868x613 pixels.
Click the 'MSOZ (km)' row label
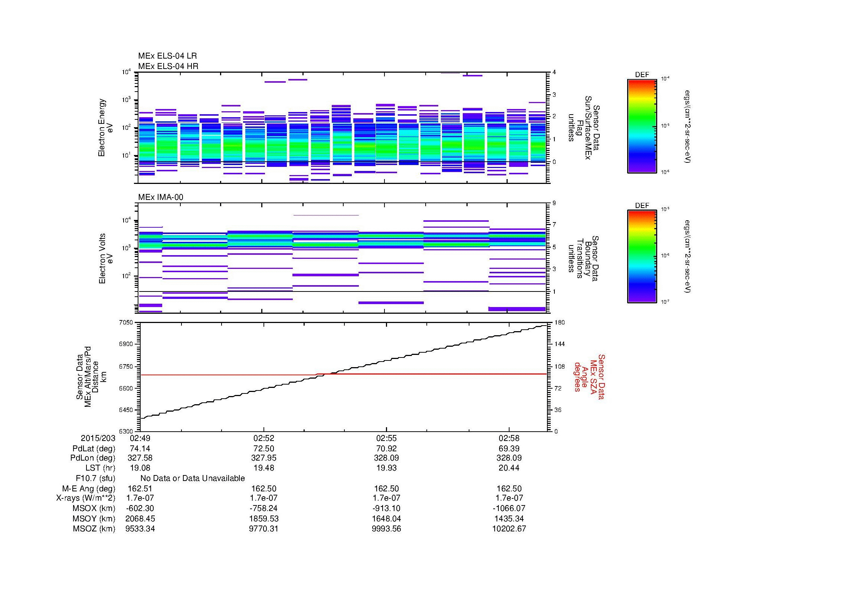click(94, 529)
